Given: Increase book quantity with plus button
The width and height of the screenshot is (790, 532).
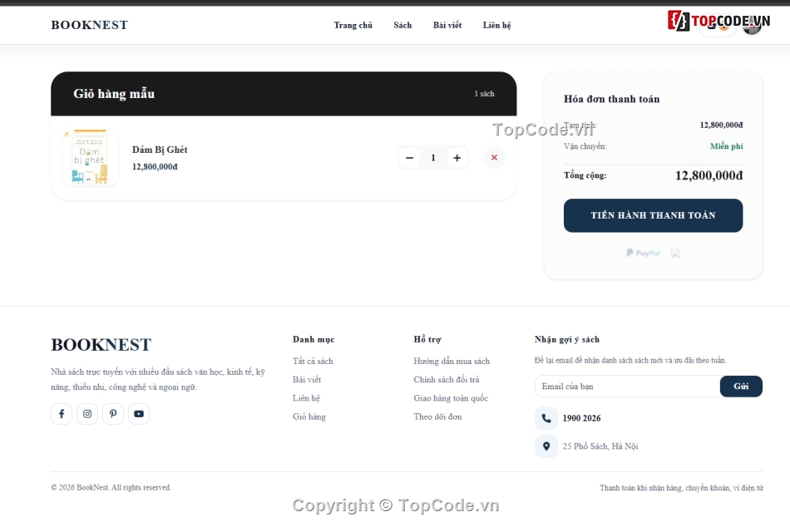Looking at the screenshot, I should tap(457, 158).
